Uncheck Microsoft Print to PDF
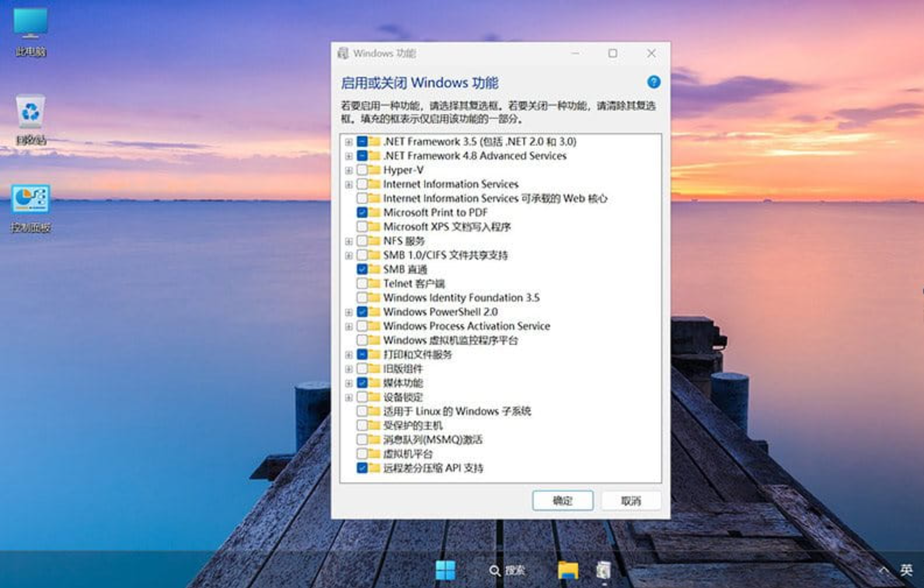This screenshot has height=588, width=924. point(362,212)
